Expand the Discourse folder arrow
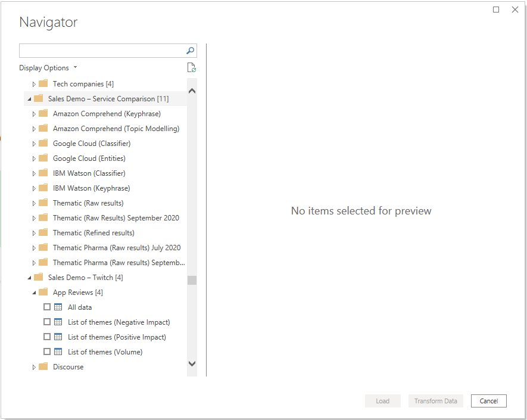This screenshot has height=420, width=527. tap(34, 367)
